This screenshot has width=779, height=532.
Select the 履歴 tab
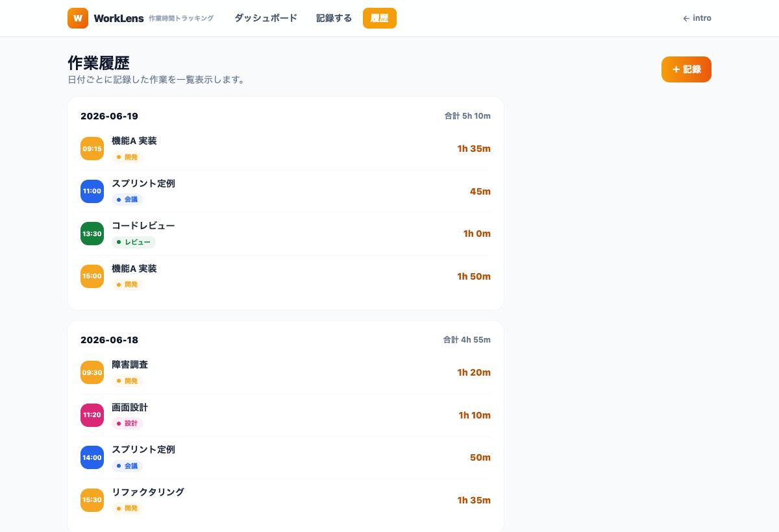click(x=380, y=18)
